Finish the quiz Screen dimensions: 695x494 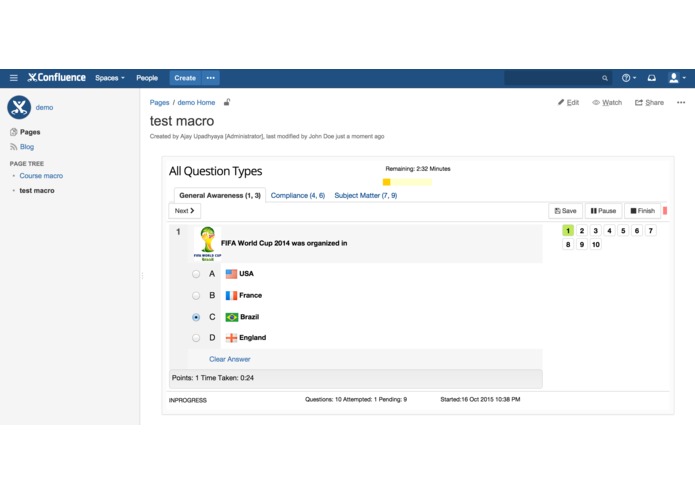pos(643,211)
